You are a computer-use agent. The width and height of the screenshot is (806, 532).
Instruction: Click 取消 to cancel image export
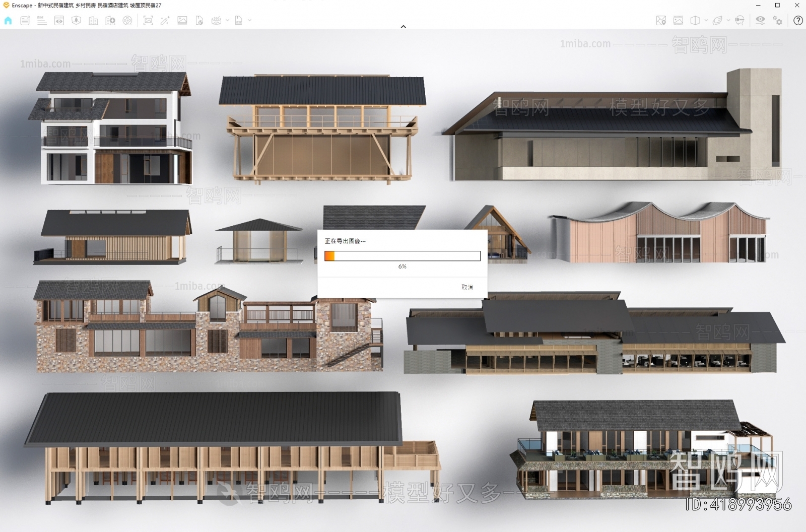pos(467,287)
